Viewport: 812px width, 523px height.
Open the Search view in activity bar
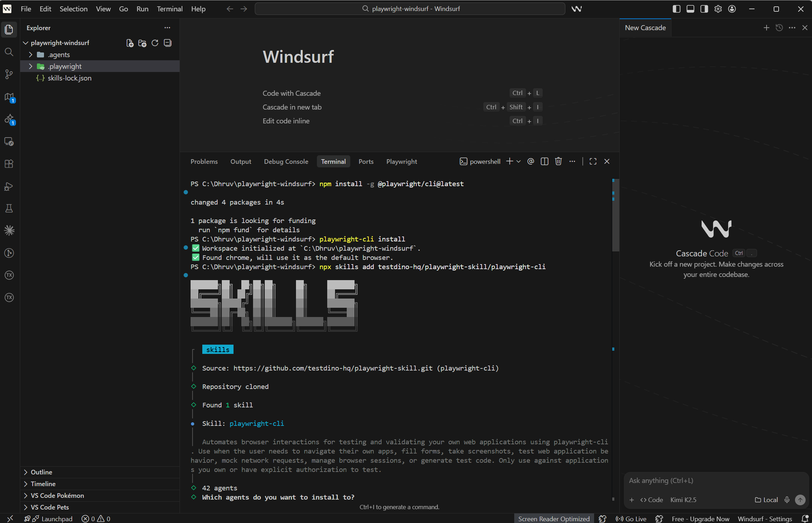pos(9,52)
